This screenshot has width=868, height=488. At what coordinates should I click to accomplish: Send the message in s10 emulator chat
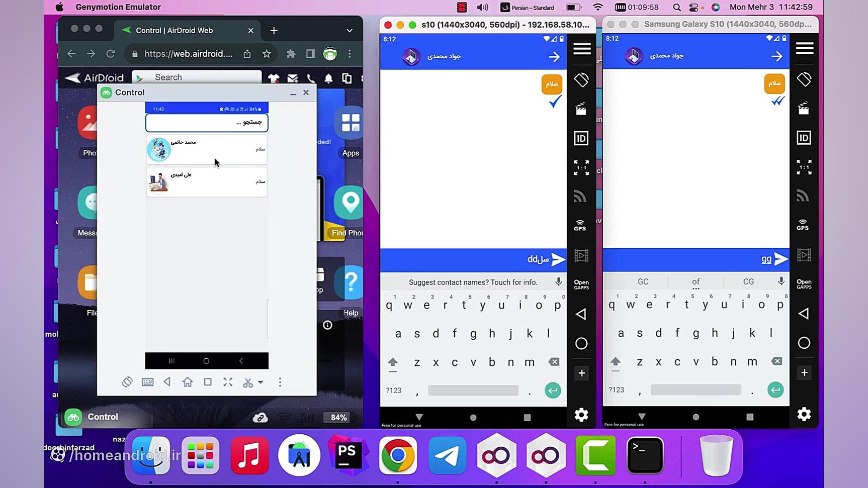[558, 259]
